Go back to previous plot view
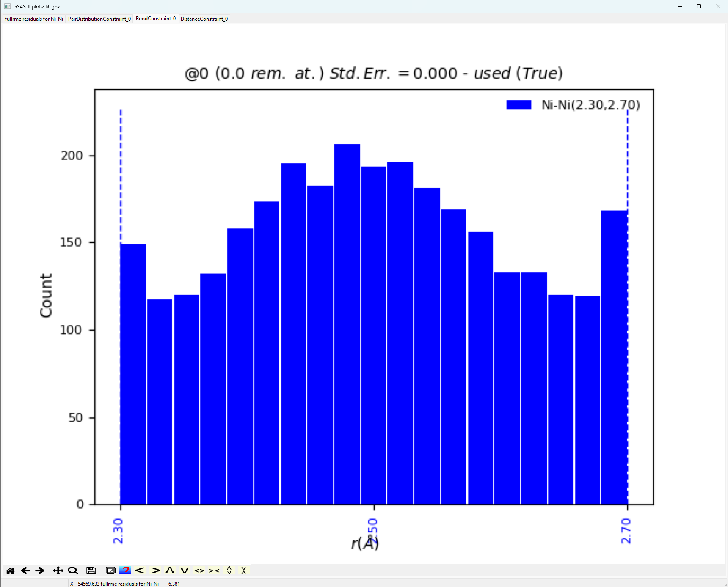 [x=25, y=571]
